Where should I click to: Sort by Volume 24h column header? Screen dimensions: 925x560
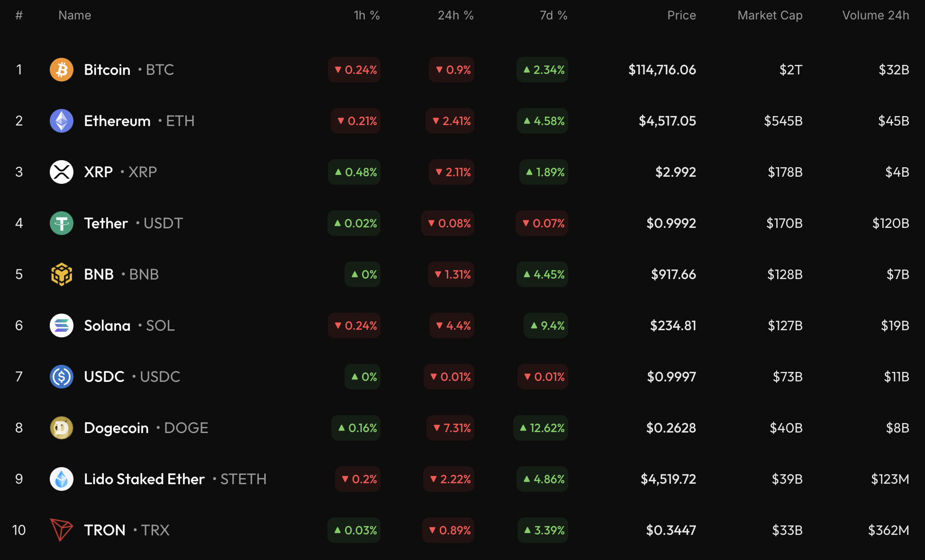point(875,16)
